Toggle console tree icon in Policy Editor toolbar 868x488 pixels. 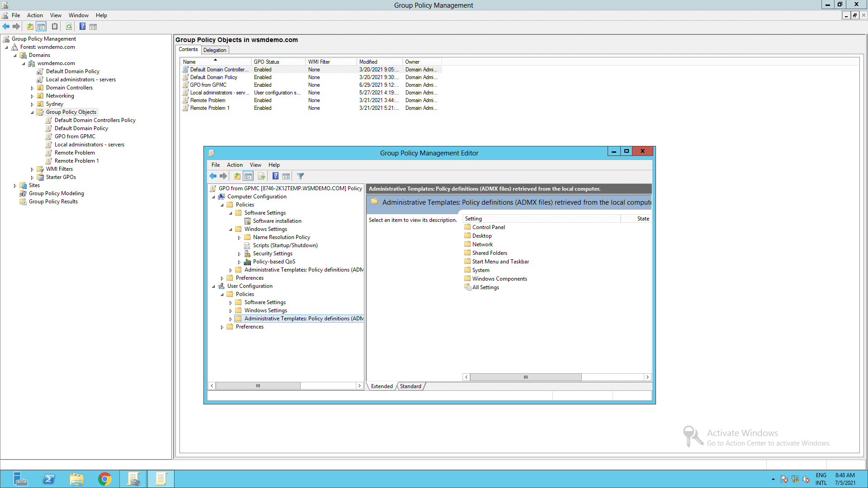[x=248, y=176]
